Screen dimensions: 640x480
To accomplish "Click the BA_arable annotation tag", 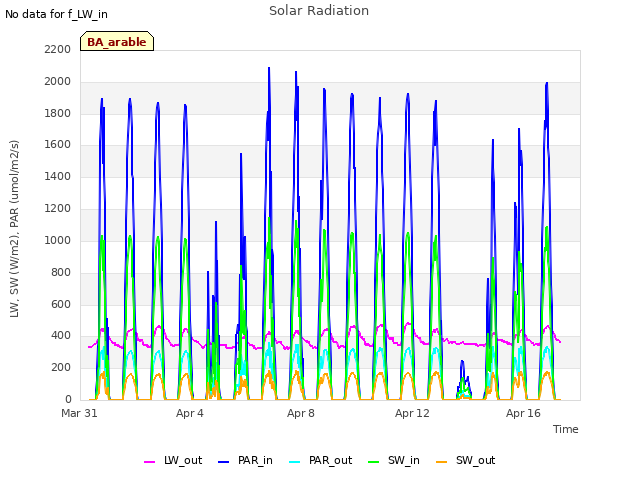I will [117, 41].
